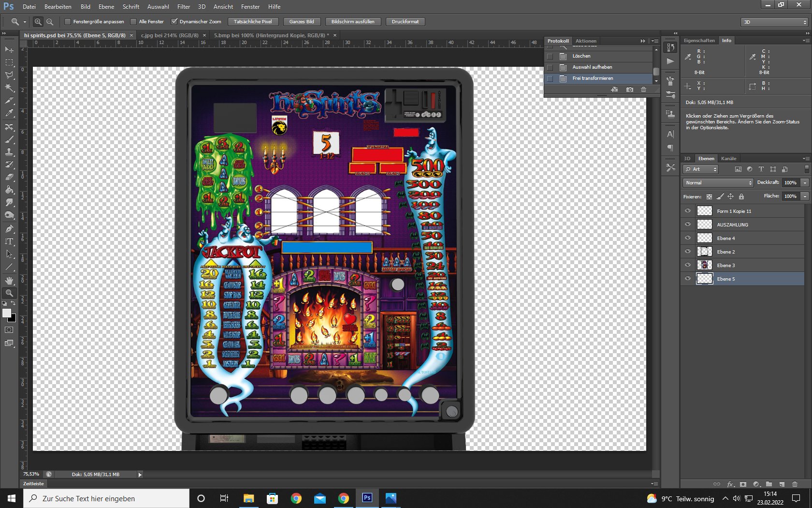Image resolution: width=812 pixels, height=508 pixels.
Task: Enable Alle Fenster checkbox
Action: [133, 22]
